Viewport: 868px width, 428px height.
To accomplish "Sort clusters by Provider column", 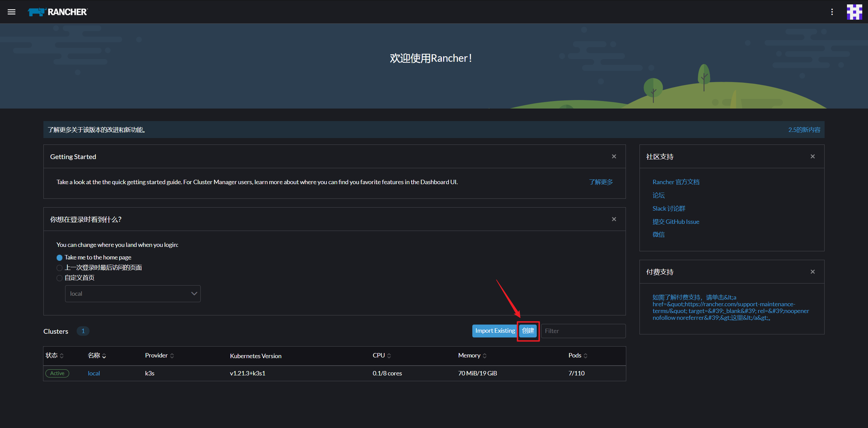I will pyautogui.click(x=159, y=355).
